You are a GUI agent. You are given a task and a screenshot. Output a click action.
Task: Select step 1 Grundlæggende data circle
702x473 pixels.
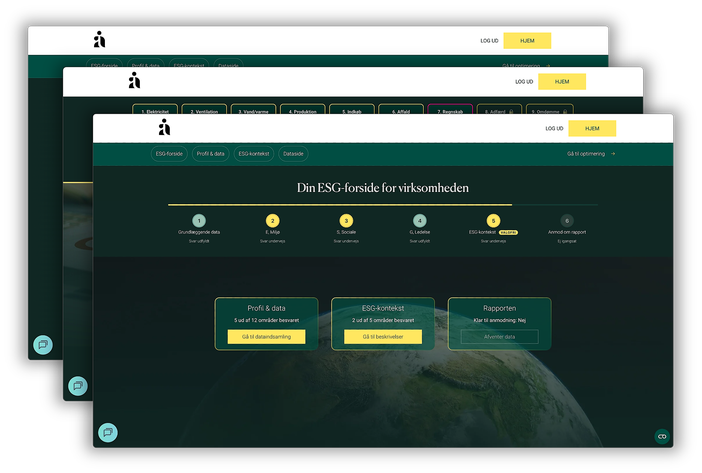(x=199, y=221)
